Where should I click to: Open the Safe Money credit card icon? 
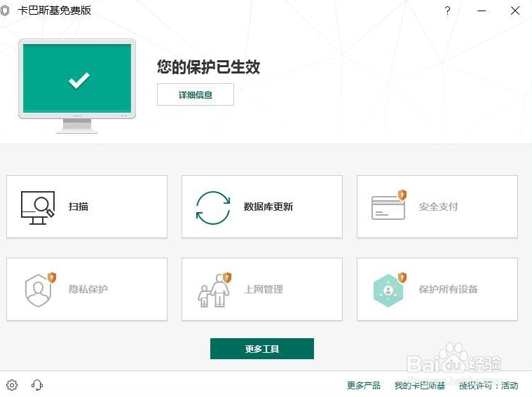[389, 205]
